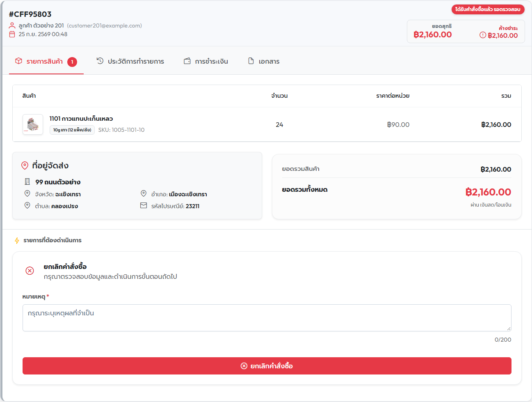Open the รายการสินค้า tab
Image resolution: width=532 pixels, height=402 pixels.
tap(46, 62)
